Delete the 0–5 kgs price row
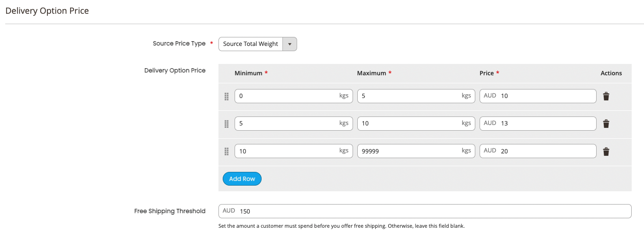Image resolution: width=644 pixels, height=241 pixels. tap(606, 96)
